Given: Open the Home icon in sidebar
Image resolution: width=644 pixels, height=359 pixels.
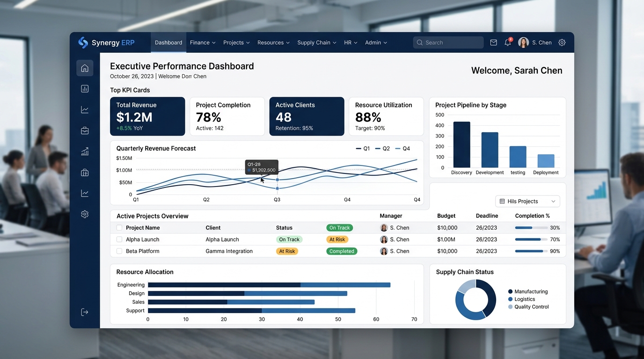Looking at the screenshot, I should point(85,68).
